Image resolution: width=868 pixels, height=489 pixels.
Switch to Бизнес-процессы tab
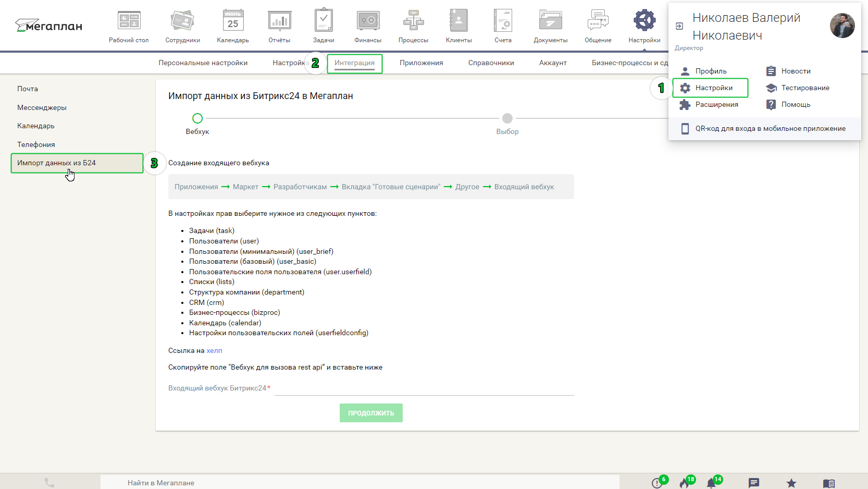[629, 63]
